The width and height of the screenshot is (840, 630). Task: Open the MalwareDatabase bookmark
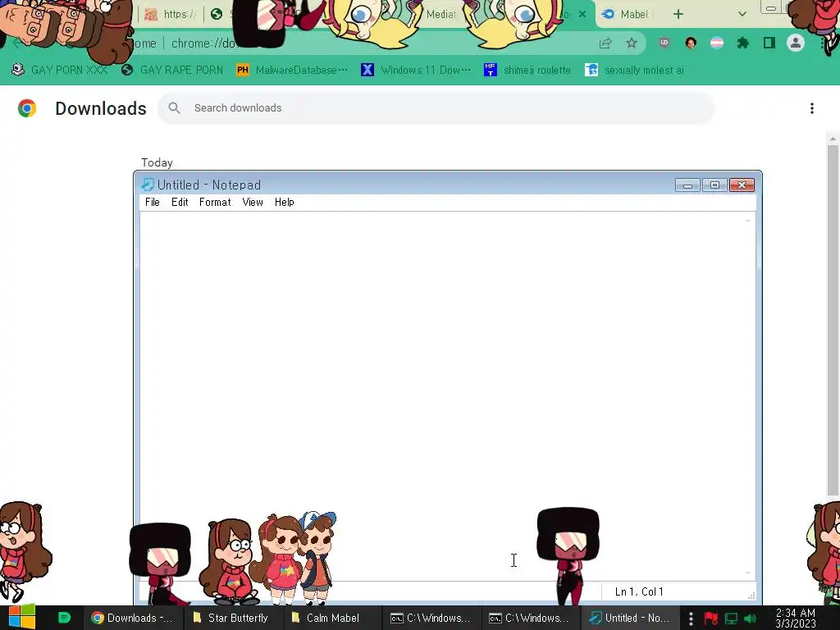coord(292,71)
